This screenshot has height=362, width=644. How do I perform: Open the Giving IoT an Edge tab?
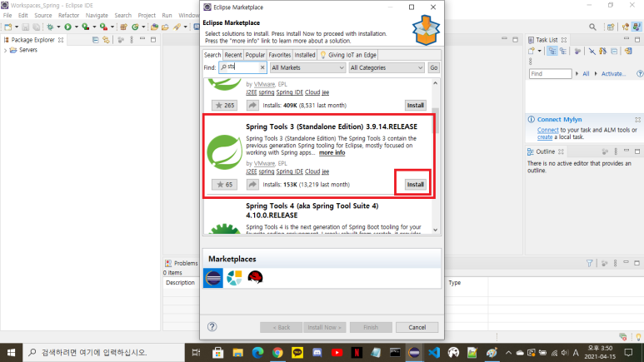click(348, 55)
